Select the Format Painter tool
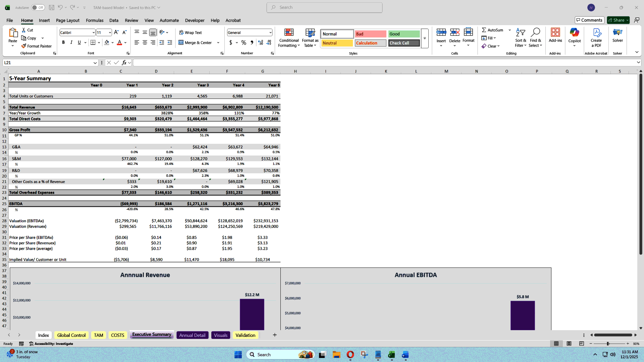Screen dimensions: 644x362 tap(37, 46)
